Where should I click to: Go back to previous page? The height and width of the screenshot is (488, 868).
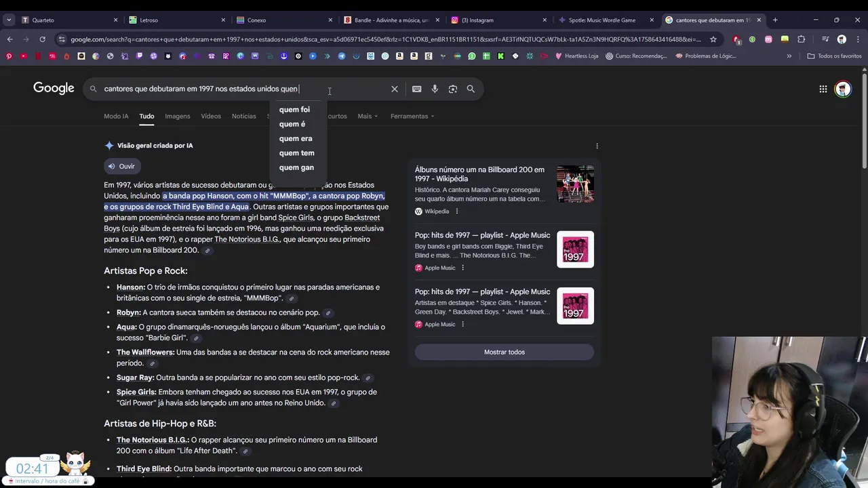[x=9, y=39]
